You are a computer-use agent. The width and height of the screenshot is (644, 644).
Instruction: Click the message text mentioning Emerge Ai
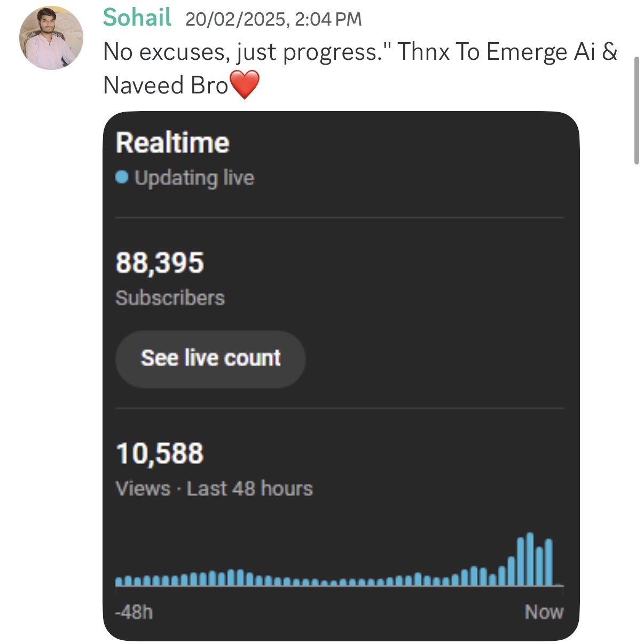pyautogui.click(x=360, y=68)
